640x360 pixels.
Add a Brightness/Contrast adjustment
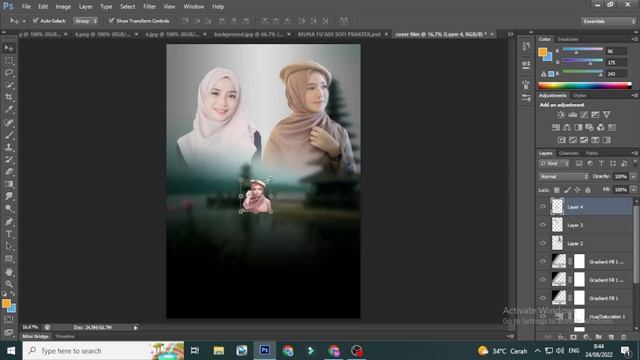coord(561,115)
